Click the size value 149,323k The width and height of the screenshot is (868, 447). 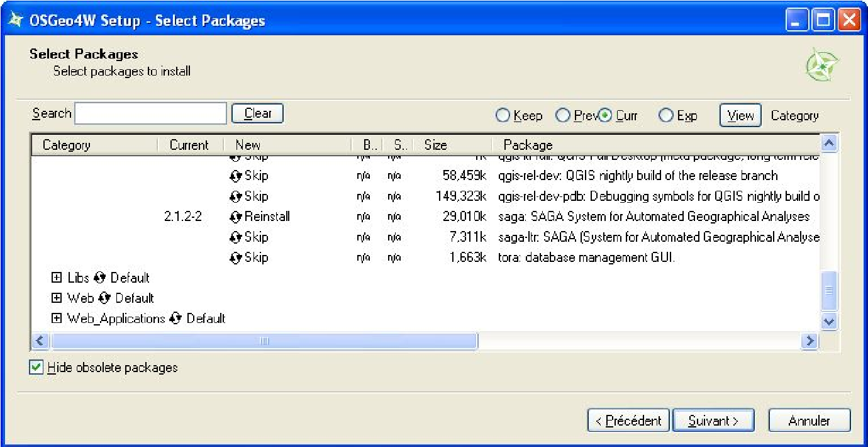tap(461, 196)
